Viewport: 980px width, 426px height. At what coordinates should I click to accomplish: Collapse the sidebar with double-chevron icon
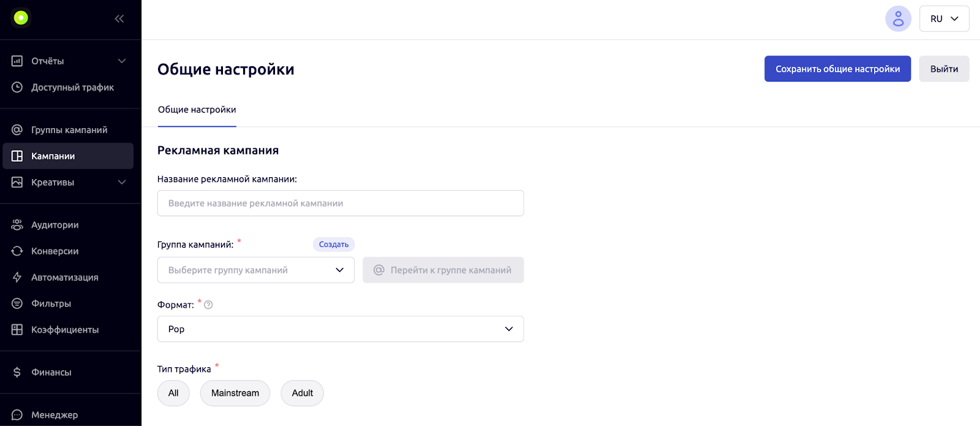tap(119, 18)
